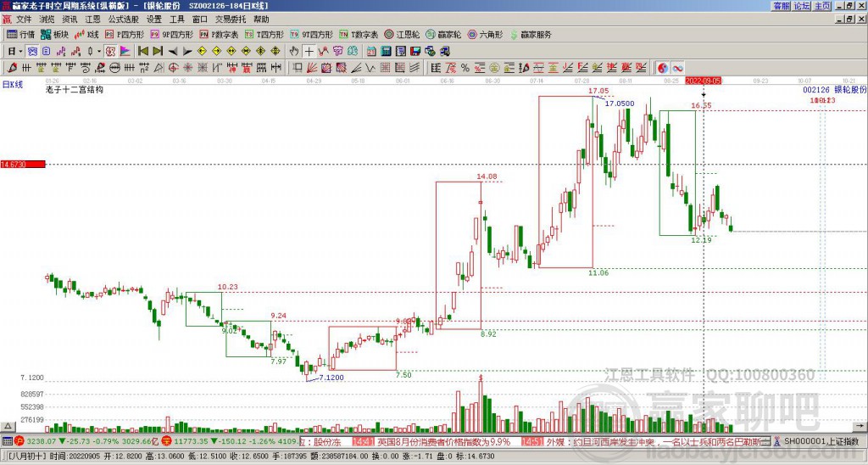Click the news ticker about 英国8月份消费者价格指数
This screenshot has height=465, width=868.
click(444, 442)
